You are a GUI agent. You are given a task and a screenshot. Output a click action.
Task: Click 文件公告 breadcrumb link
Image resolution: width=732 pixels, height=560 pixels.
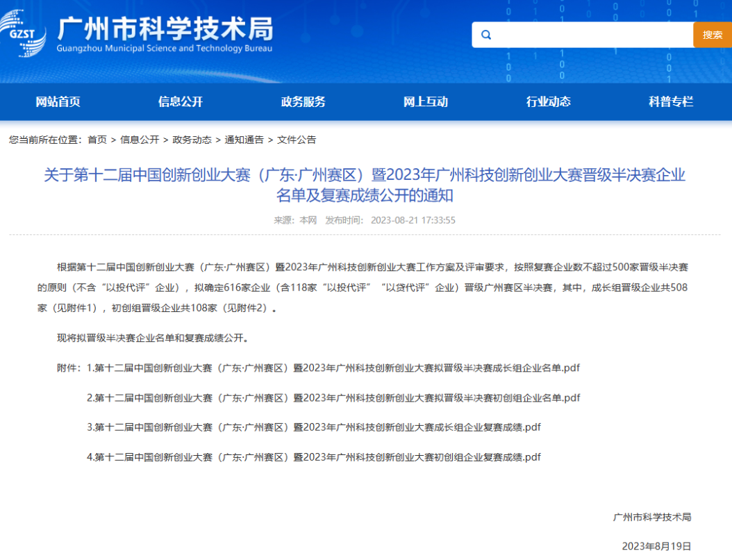pos(297,140)
